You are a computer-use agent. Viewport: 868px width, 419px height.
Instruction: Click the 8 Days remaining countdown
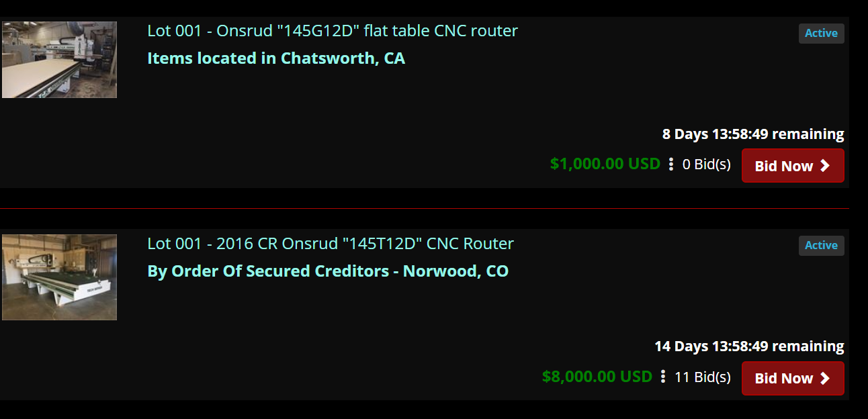tap(753, 134)
